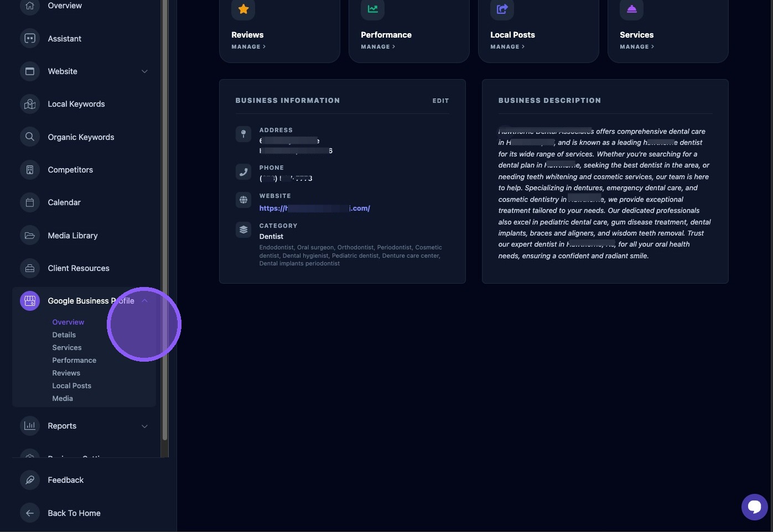This screenshot has height=532, width=773.
Task: Click the Reviews star icon
Action: point(243,9)
